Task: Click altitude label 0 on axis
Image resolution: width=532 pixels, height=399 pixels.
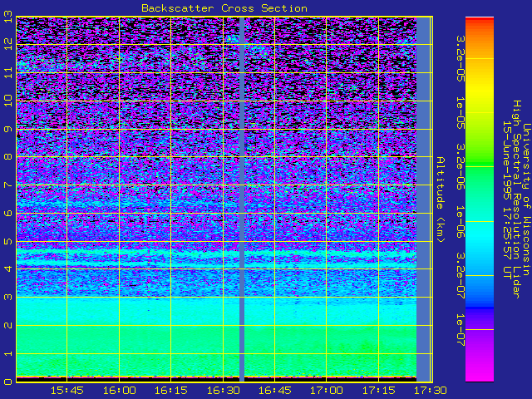Action: 8,382
